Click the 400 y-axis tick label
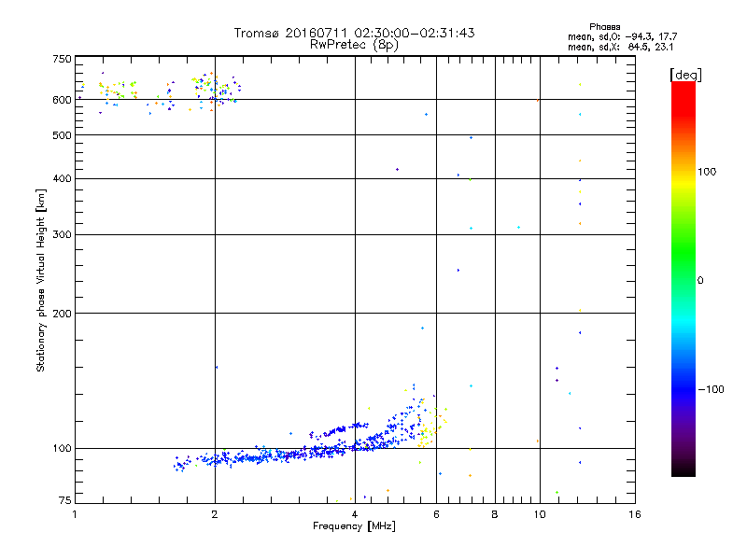 (62, 178)
